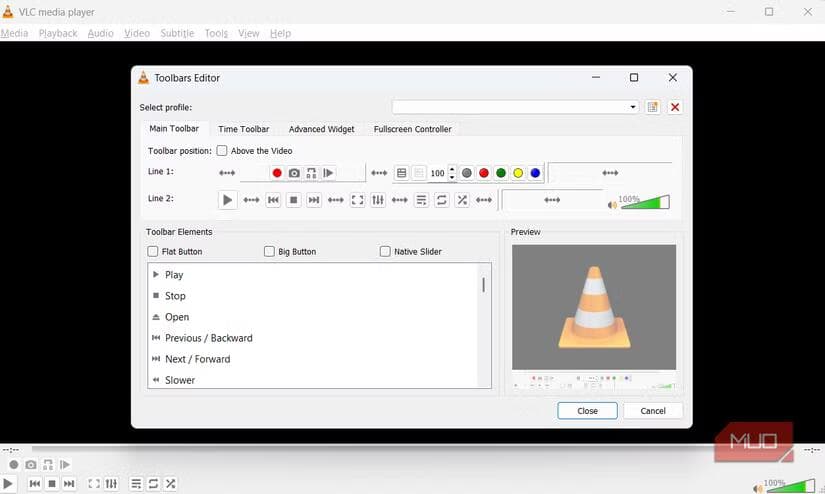Switch to the Time Toolbar tab

244,129
